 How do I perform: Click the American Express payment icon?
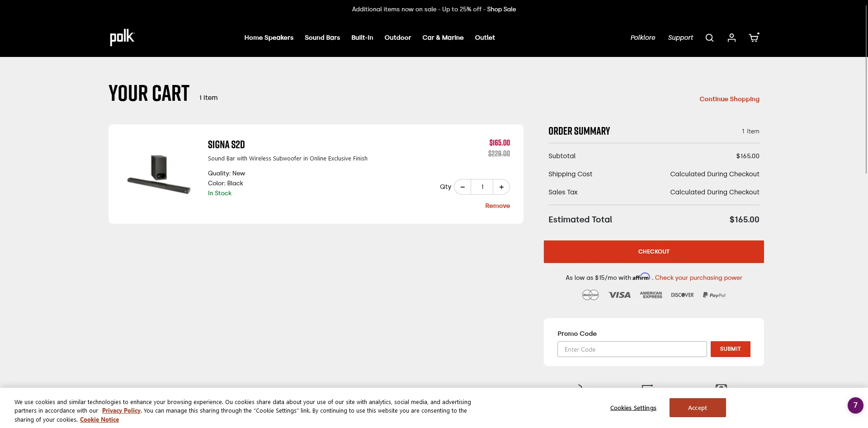click(651, 295)
